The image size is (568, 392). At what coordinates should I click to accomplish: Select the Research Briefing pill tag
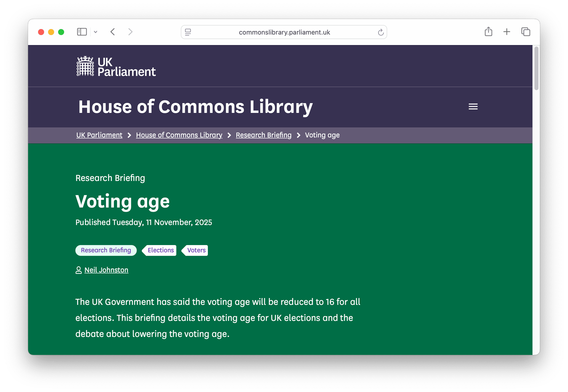point(106,250)
